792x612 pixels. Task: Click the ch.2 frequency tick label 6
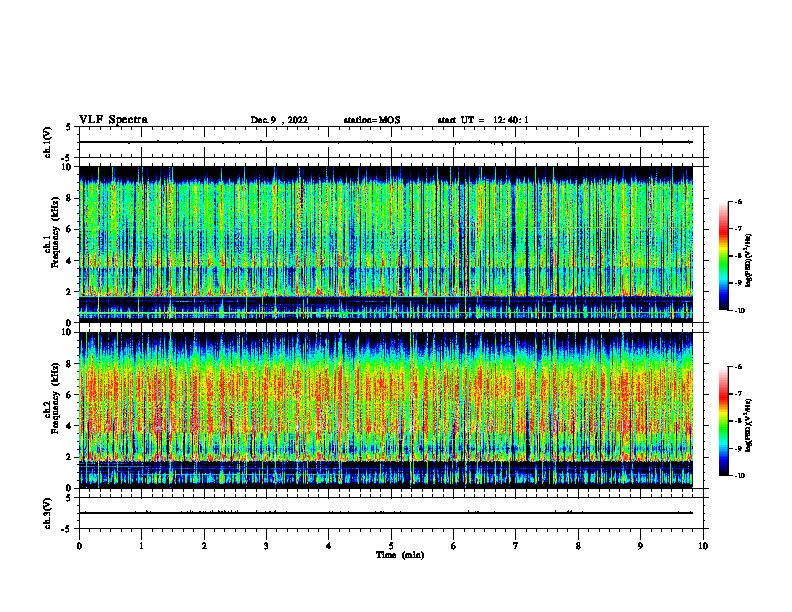[x=70, y=395]
